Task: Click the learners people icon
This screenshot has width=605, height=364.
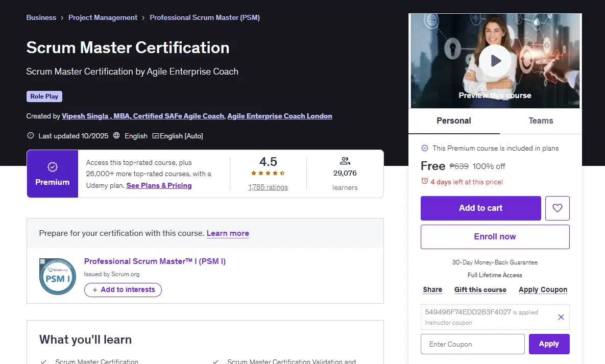Action: pyautogui.click(x=345, y=161)
